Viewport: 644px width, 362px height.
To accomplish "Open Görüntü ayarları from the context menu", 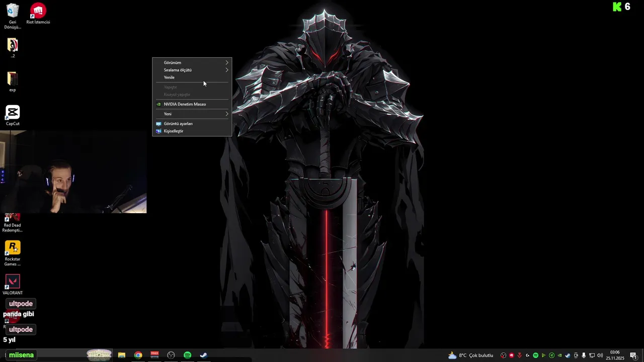I will (x=192, y=124).
